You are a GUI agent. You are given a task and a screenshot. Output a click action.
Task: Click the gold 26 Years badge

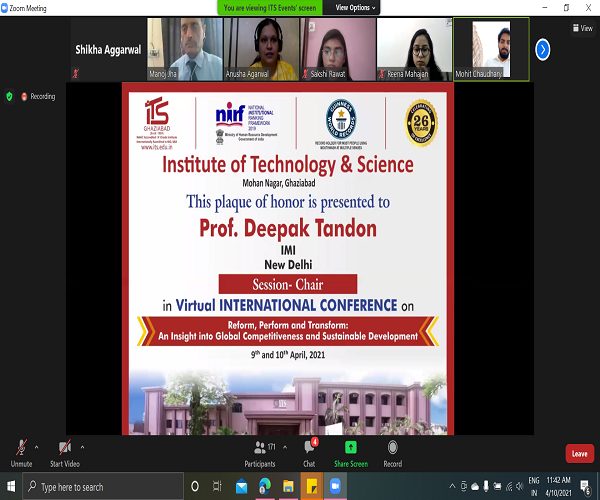tap(421, 123)
